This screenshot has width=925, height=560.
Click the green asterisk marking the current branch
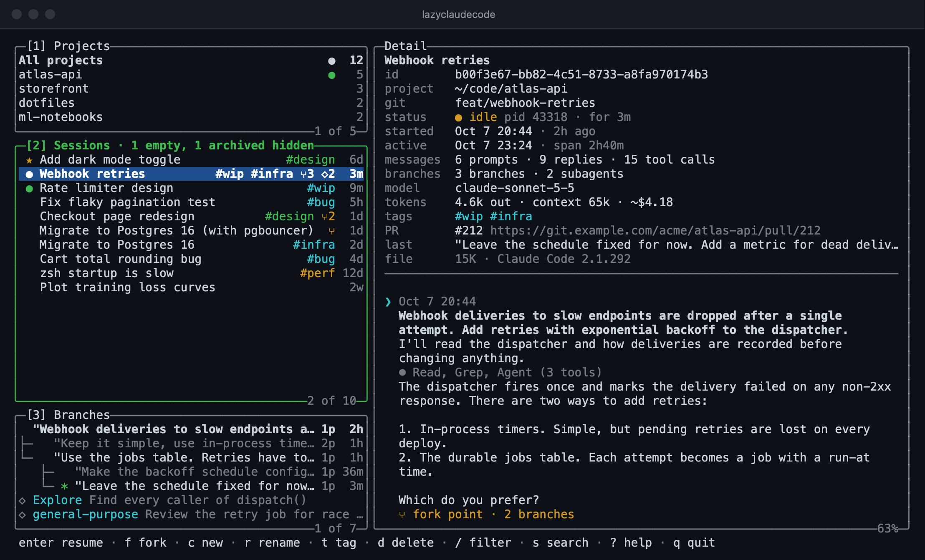coord(64,487)
